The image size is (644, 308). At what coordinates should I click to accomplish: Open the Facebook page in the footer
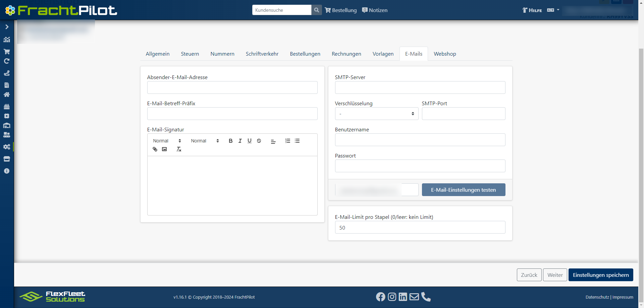[x=381, y=297]
